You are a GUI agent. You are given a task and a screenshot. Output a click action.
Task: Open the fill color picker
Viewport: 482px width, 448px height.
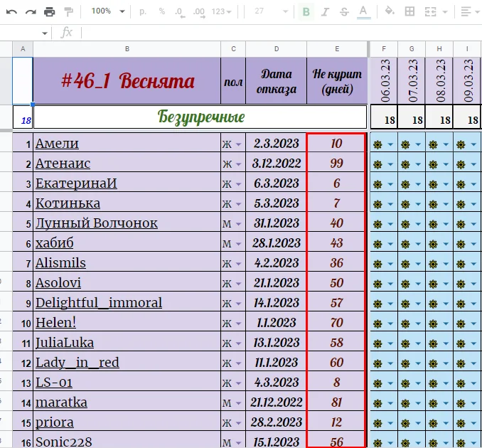390,11
